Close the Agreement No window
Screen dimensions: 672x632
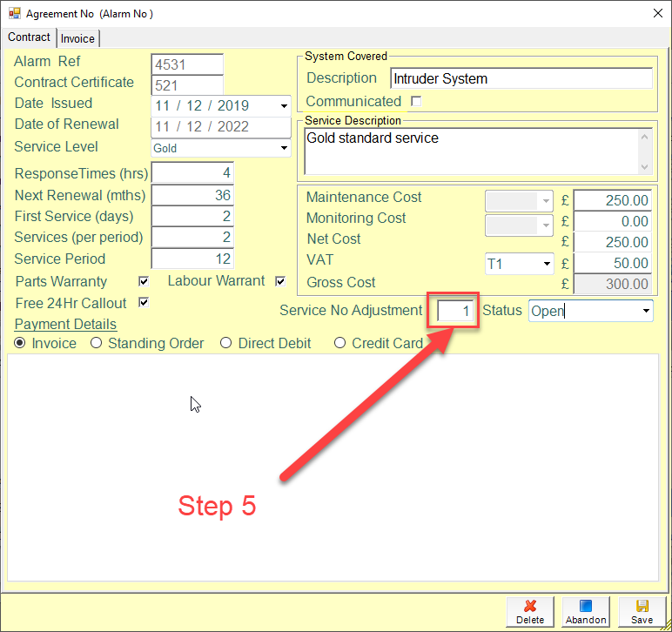click(x=658, y=13)
